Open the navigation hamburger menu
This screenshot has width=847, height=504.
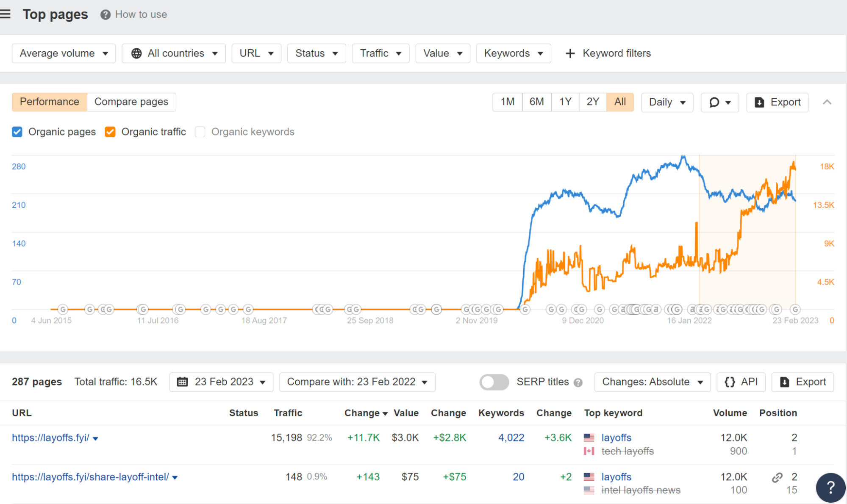tap(6, 14)
